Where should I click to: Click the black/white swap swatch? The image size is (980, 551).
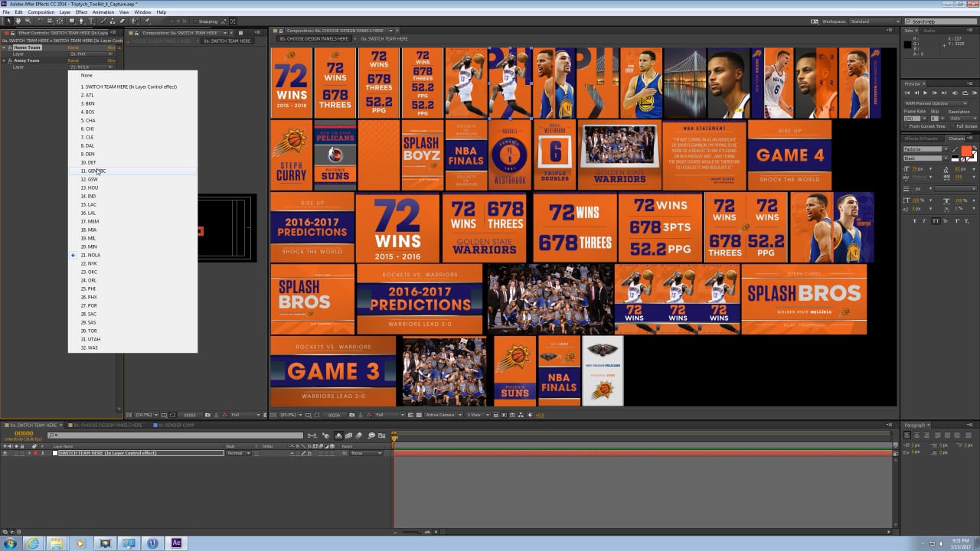coord(955,158)
